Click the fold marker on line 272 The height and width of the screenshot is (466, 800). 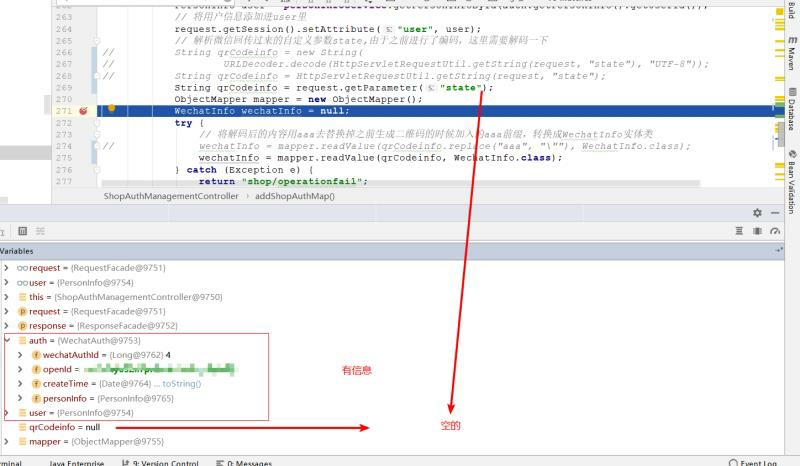(x=97, y=123)
